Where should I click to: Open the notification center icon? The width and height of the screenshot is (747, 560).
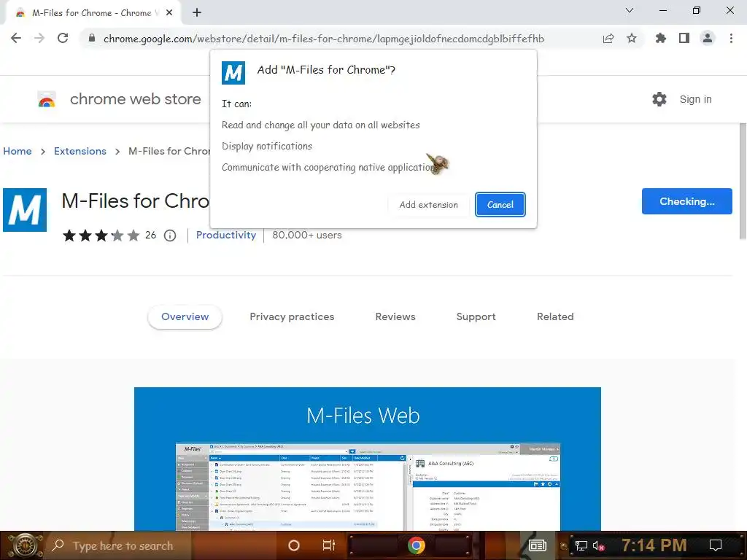coord(716,545)
